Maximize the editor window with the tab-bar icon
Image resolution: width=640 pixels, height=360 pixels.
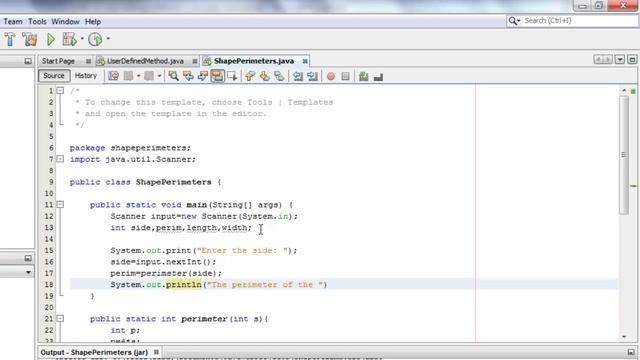(632, 60)
